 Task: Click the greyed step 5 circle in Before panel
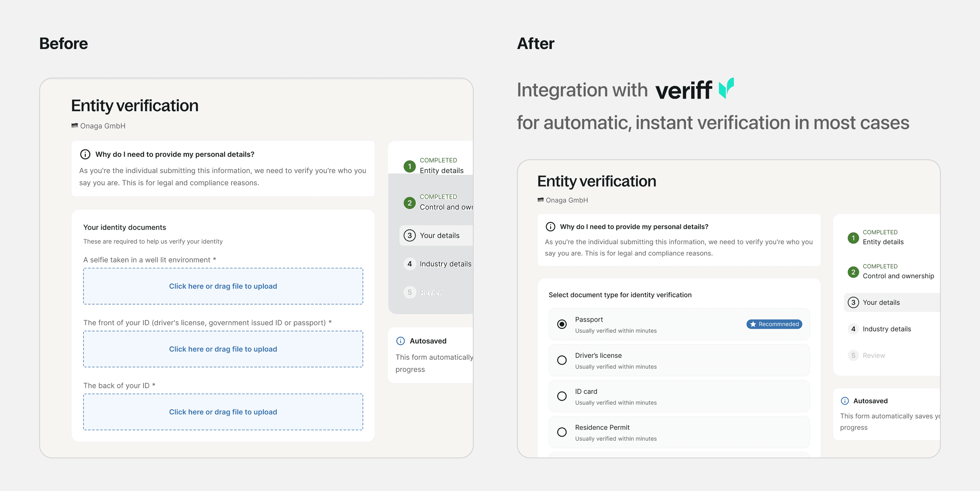tap(409, 292)
